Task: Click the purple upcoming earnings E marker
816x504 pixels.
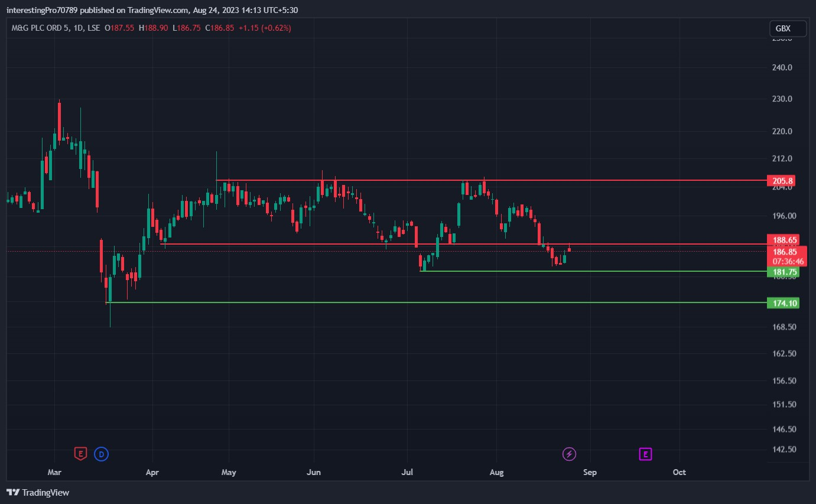Action: pos(646,454)
